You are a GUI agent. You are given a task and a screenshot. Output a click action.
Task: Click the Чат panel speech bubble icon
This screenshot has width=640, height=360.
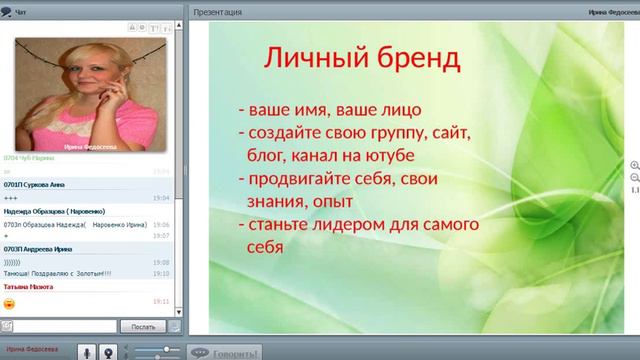pyautogui.click(x=6, y=12)
